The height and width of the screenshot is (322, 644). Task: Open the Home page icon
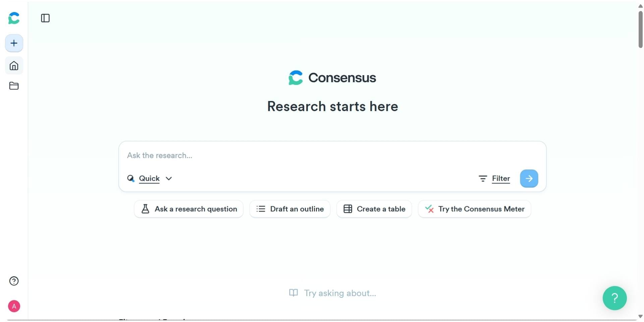pos(13,66)
